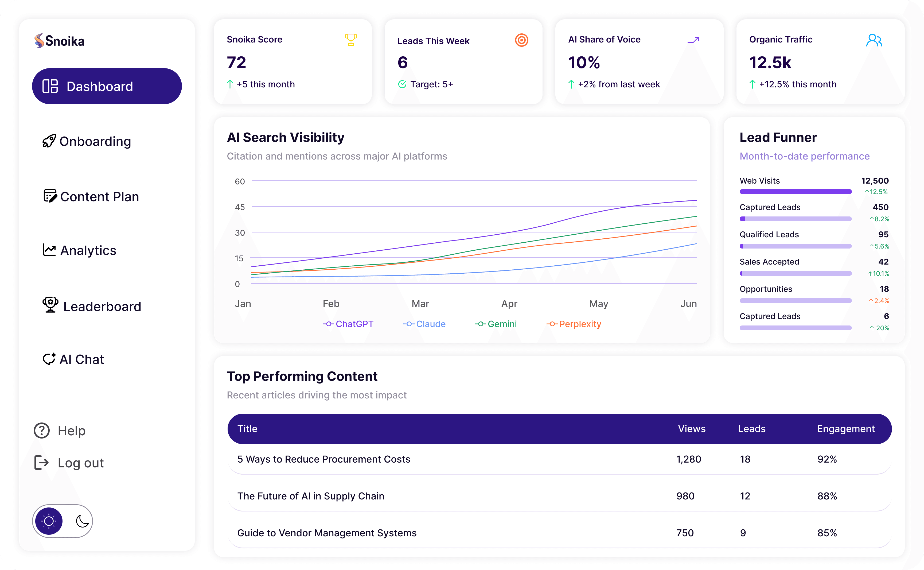This screenshot has width=924, height=570.
Task: Click the Views column header
Action: [692, 429]
